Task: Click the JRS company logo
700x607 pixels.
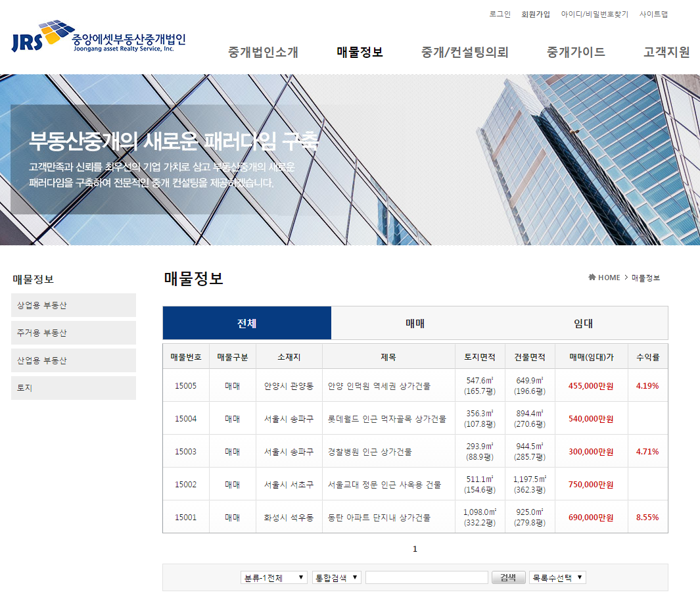Action: click(x=99, y=37)
